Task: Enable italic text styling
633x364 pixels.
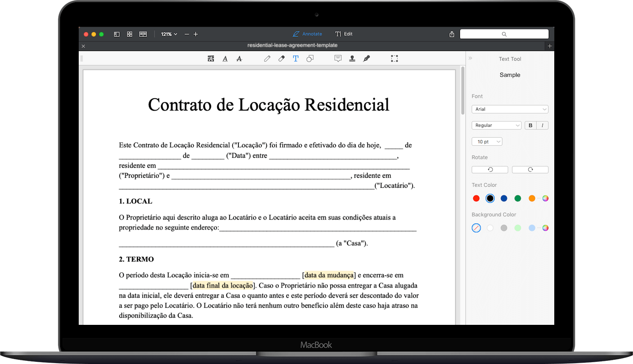Action: click(543, 125)
